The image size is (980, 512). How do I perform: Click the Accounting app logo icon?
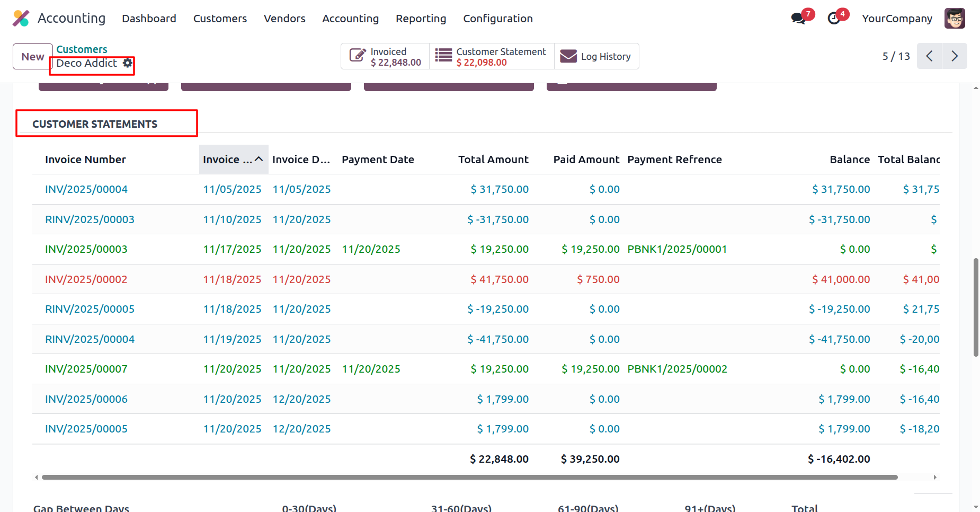click(21, 19)
